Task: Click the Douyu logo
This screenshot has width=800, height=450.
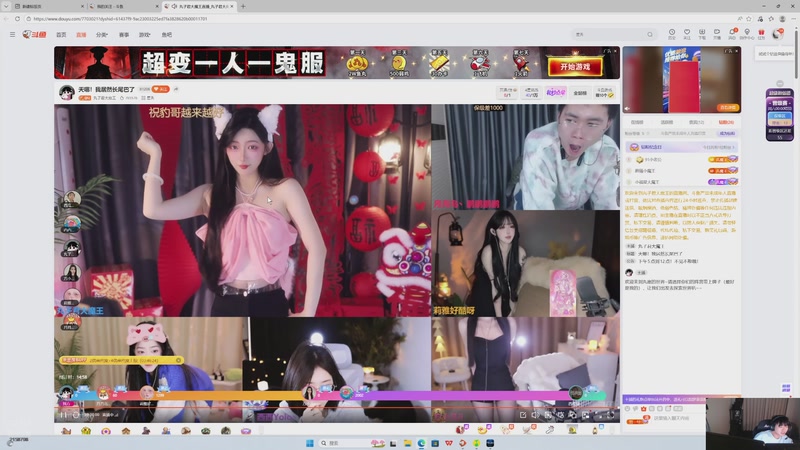Action: pyautogui.click(x=34, y=34)
